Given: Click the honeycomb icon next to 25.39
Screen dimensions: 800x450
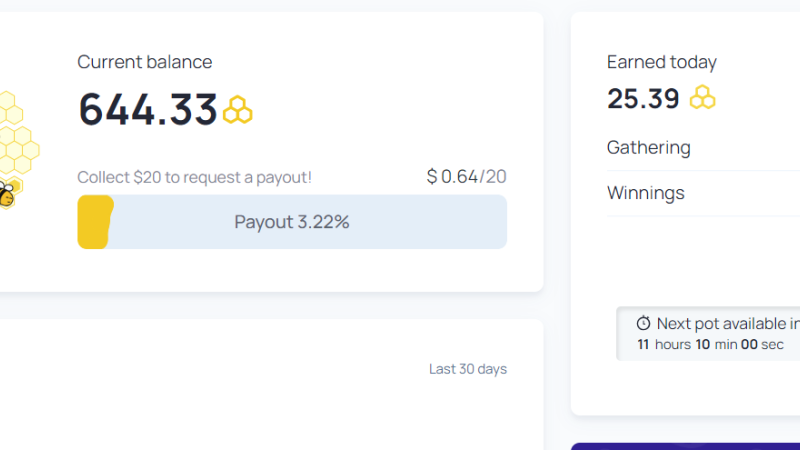Looking at the screenshot, I should tap(703, 98).
